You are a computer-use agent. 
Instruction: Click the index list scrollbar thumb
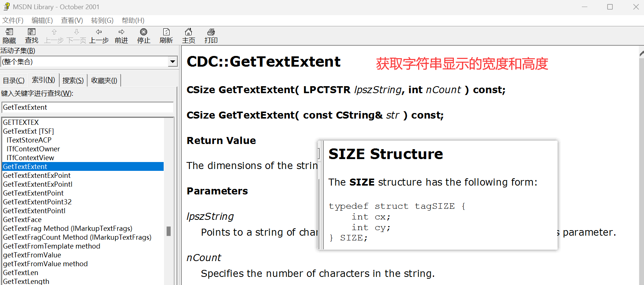[168, 231]
